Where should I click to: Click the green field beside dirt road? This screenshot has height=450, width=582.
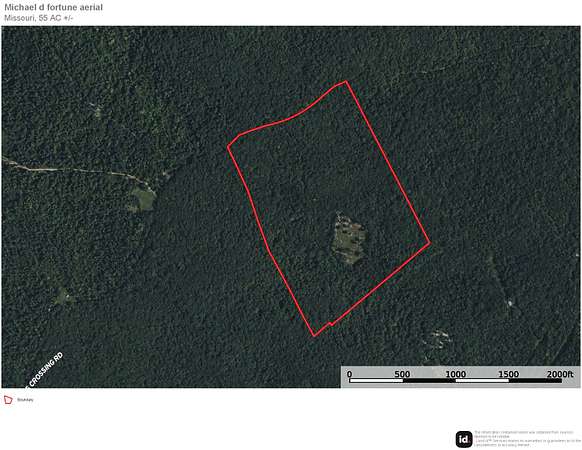click(x=143, y=198)
